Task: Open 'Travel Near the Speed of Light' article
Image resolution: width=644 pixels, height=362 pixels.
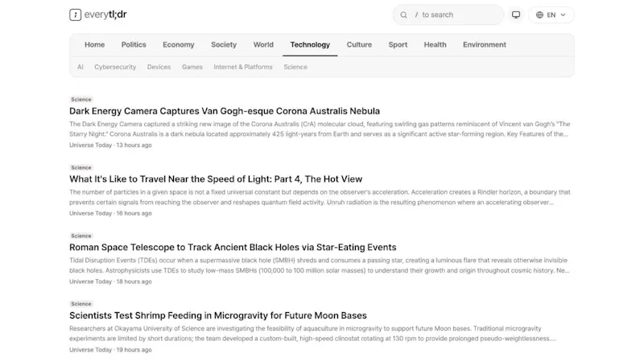Action: click(x=216, y=179)
